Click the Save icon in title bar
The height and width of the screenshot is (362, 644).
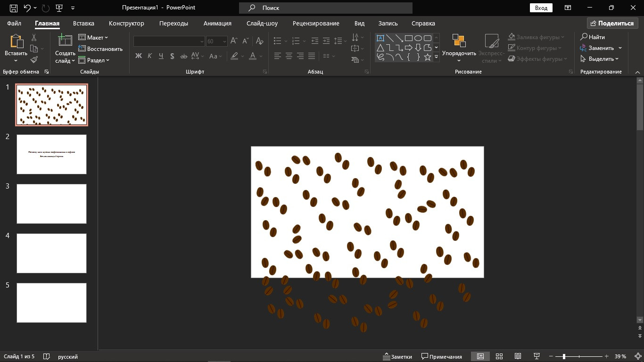click(14, 8)
